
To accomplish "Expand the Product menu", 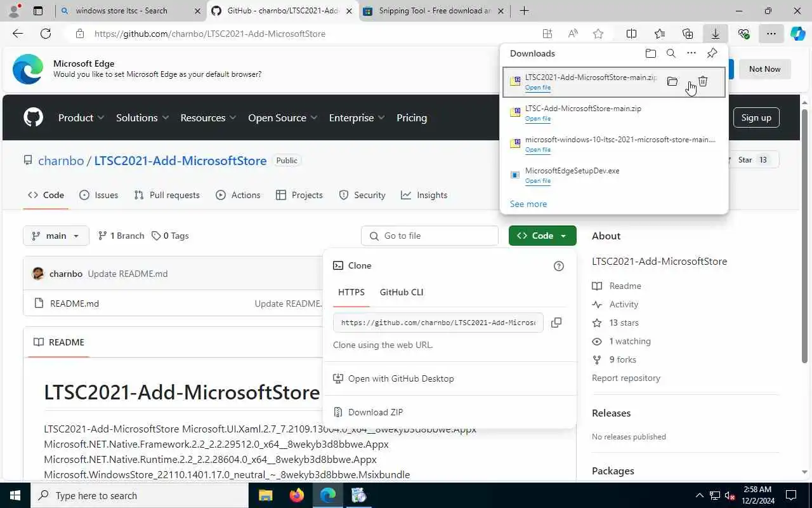I will click(82, 117).
